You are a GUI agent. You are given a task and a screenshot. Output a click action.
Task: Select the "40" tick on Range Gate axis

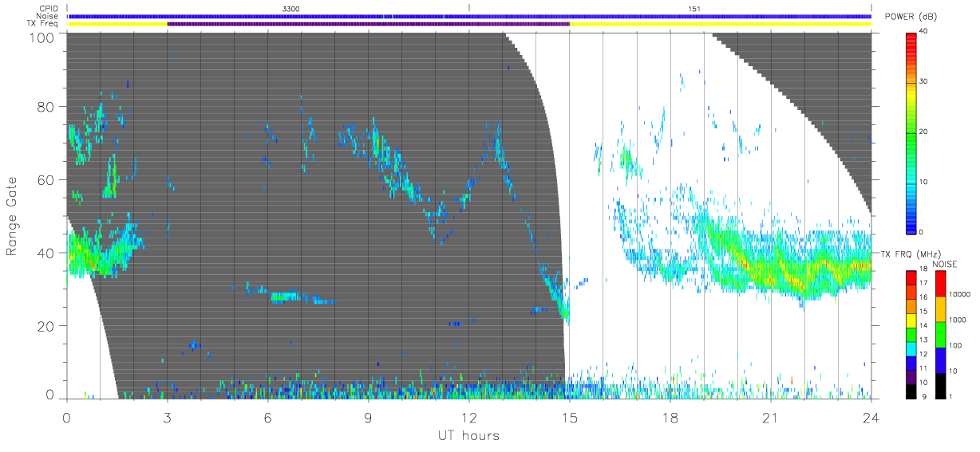click(x=46, y=253)
